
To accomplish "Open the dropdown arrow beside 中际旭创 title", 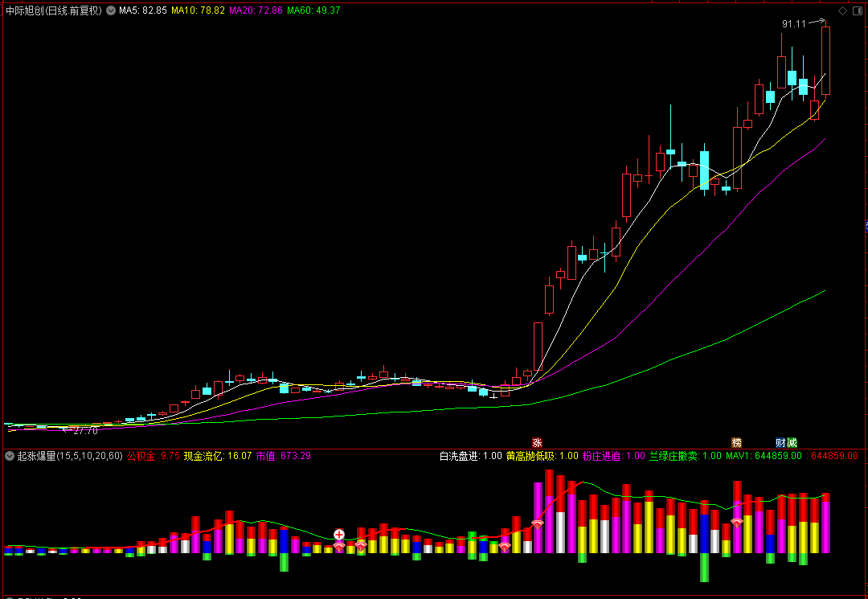I will [x=111, y=10].
